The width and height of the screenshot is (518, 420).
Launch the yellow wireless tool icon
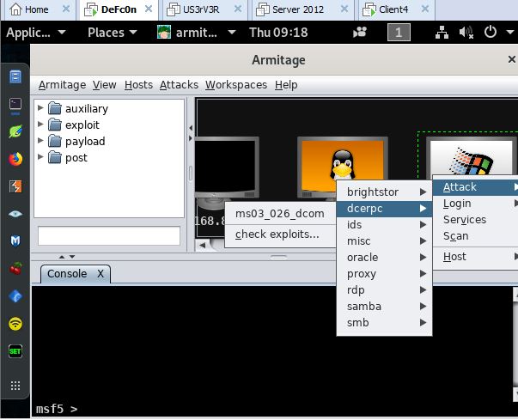15,324
